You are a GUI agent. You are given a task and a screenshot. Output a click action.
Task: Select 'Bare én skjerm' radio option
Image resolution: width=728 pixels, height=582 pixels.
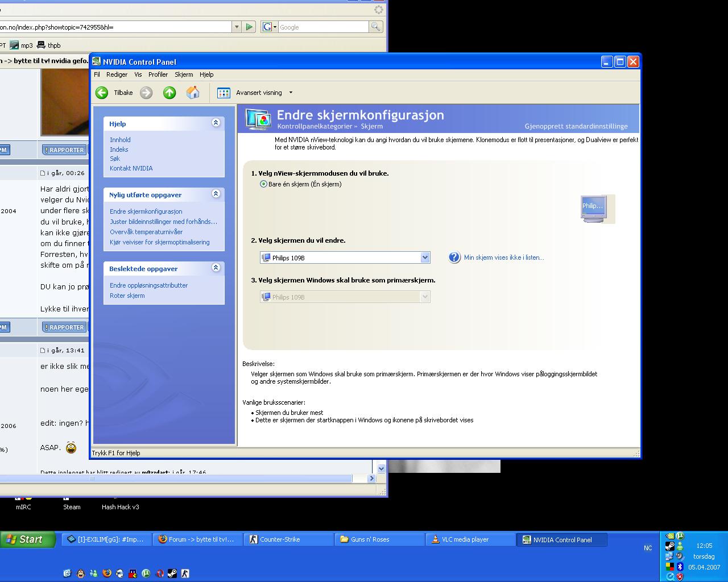point(263,184)
